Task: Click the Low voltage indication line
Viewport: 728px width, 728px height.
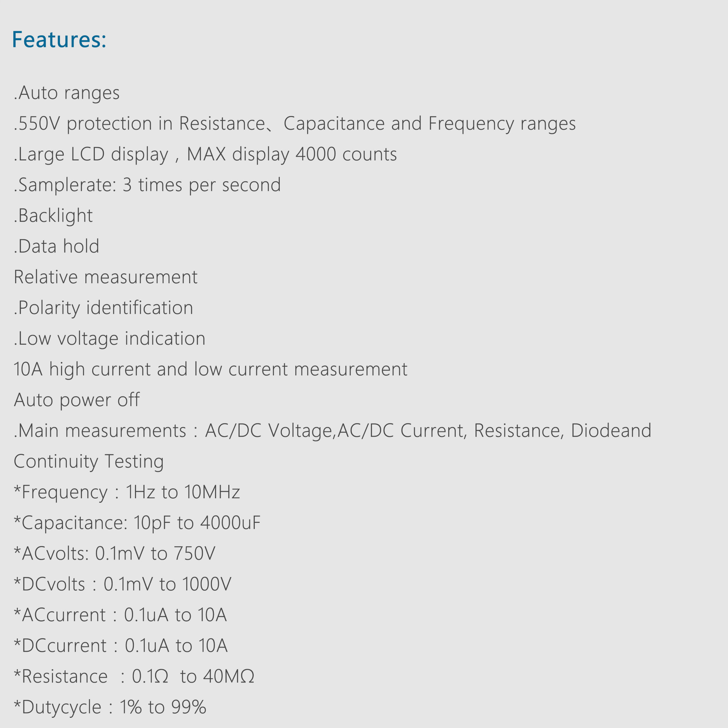Action: (x=110, y=339)
